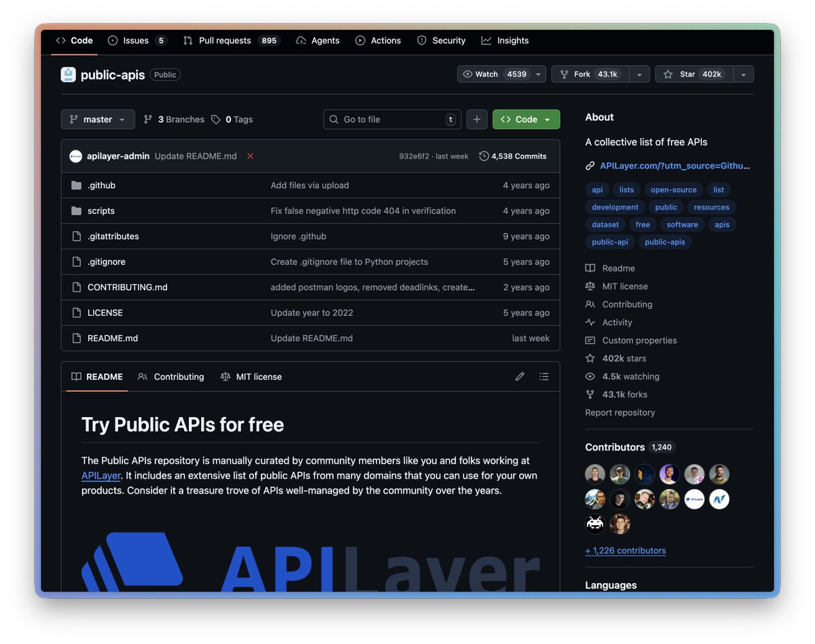Open CONTRIBUTING.md file

(128, 287)
